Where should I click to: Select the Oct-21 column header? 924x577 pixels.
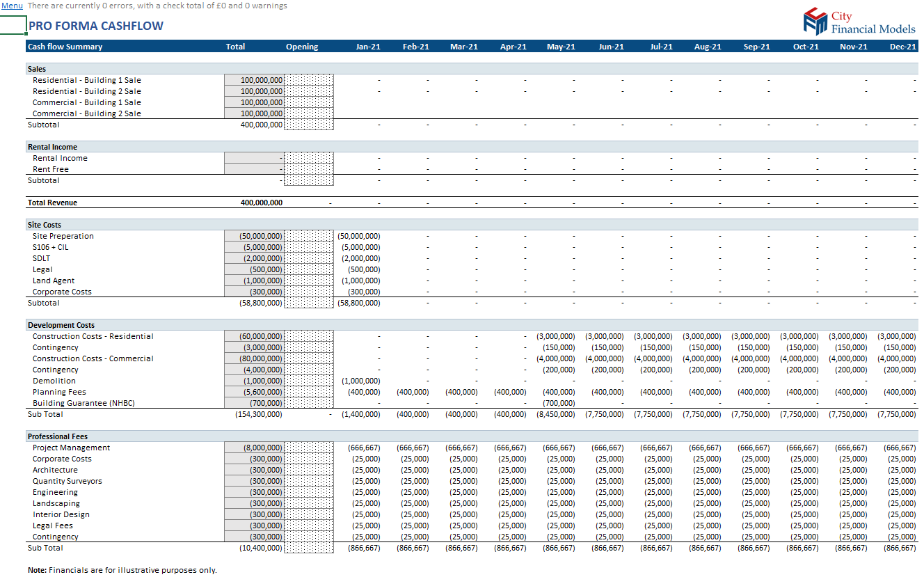click(806, 47)
